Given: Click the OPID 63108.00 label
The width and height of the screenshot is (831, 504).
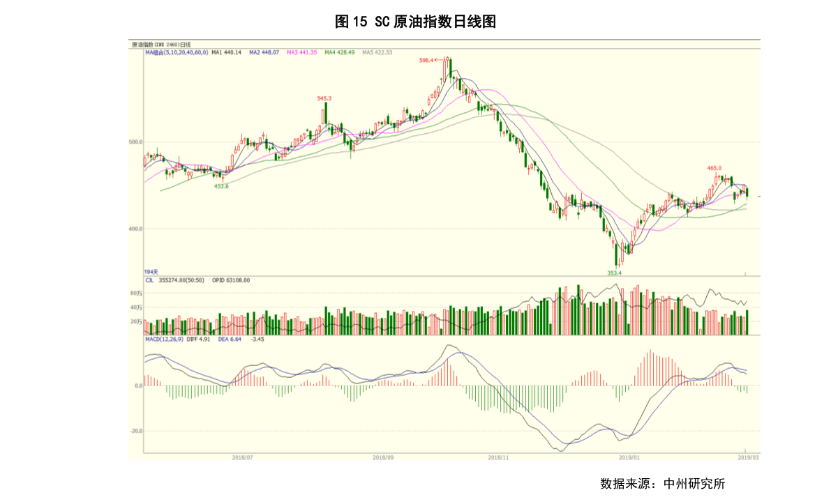Looking at the screenshot, I should click(x=230, y=280).
